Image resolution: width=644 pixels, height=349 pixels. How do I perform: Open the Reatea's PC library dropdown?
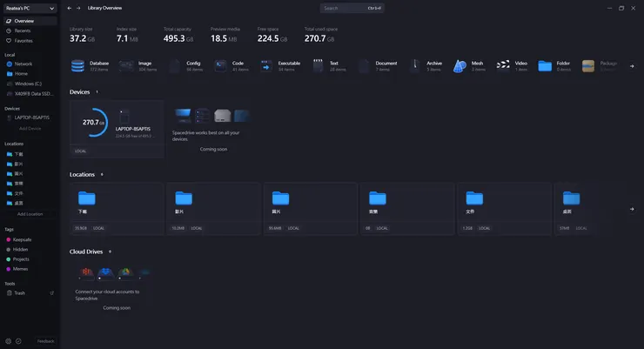pos(30,8)
